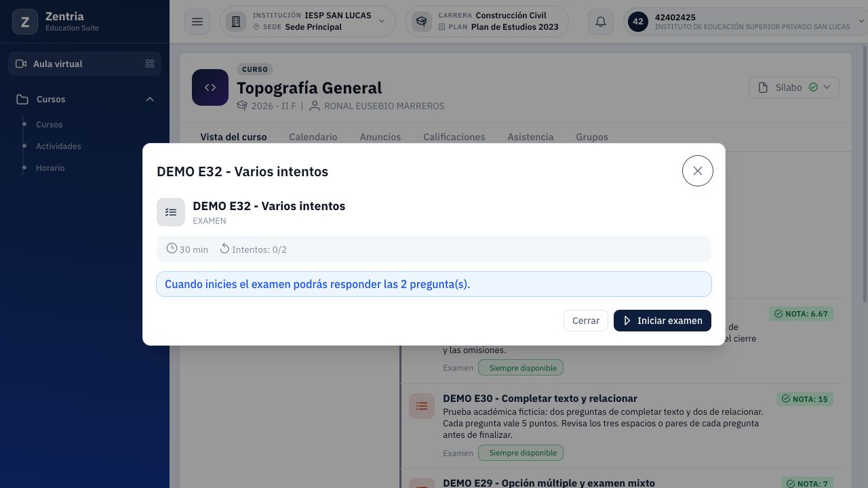Click the user avatar 42
Image resolution: width=868 pixels, height=488 pixels.
pos(638,22)
